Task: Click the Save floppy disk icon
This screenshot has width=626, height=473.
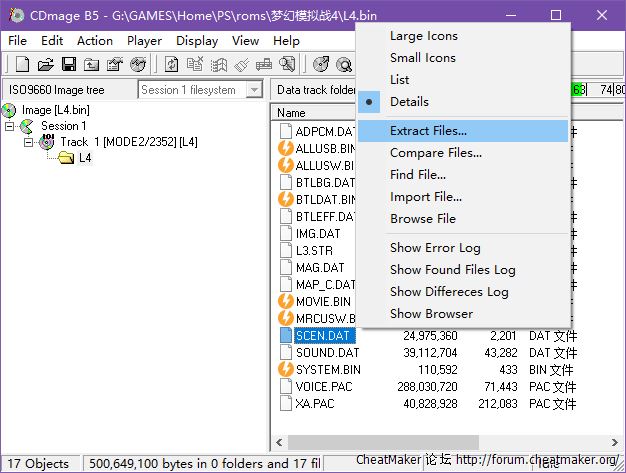Action: click(x=68, y=64)
